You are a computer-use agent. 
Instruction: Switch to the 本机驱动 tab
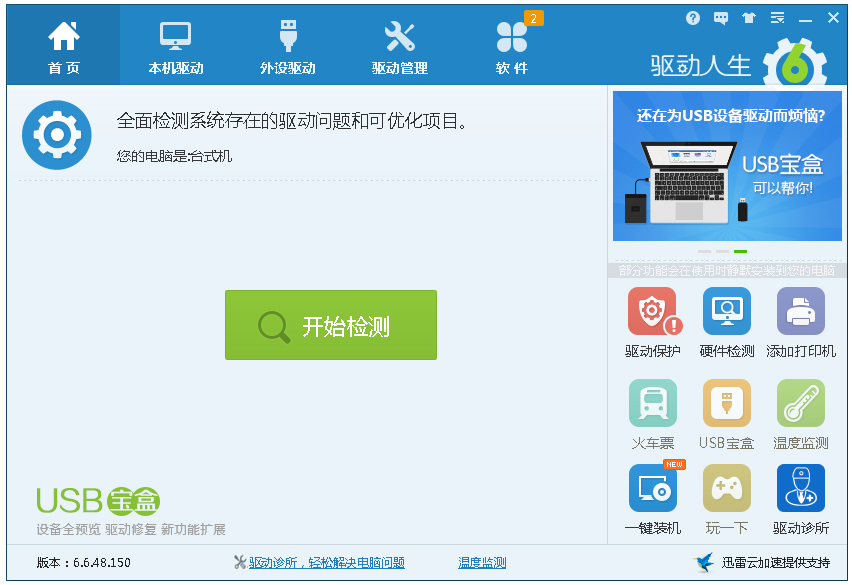(x=176, y=46)
